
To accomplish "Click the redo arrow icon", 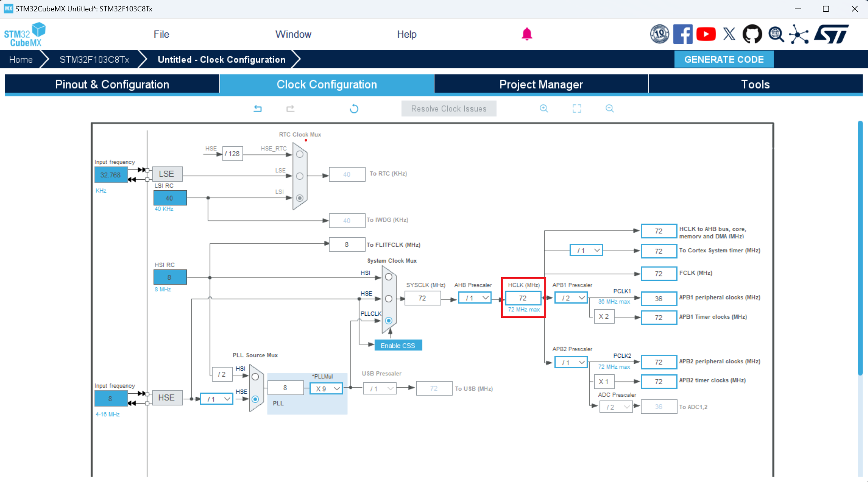I will point(290,109).
